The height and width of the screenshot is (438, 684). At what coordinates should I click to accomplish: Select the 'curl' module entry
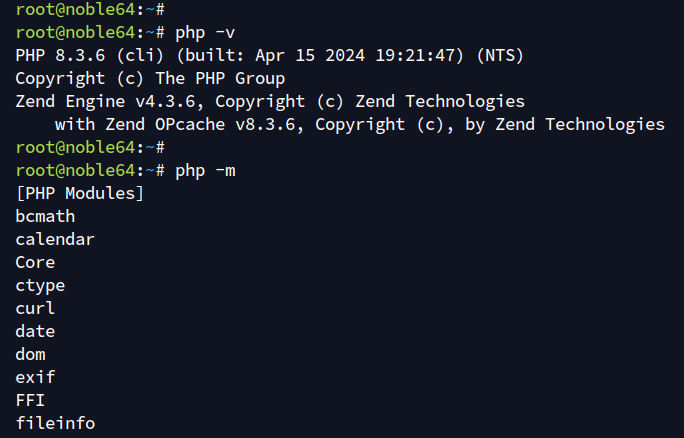point(35,308)
